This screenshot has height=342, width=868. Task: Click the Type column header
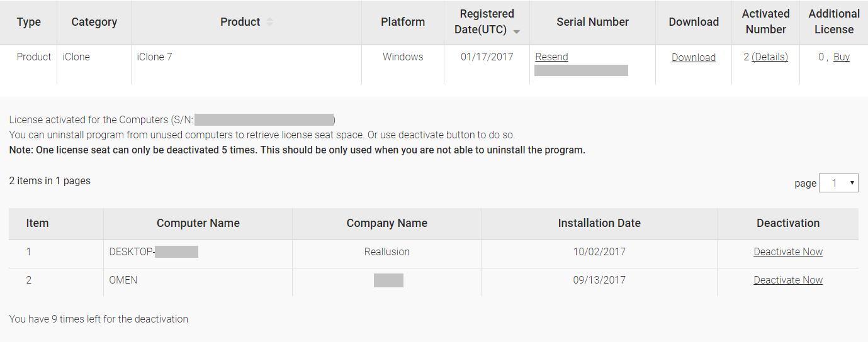coord(28,22)
